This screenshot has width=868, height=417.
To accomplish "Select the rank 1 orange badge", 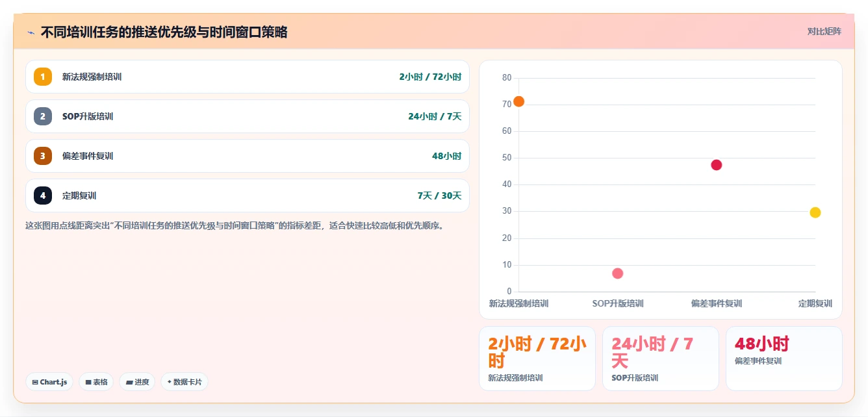I will 43,77.
